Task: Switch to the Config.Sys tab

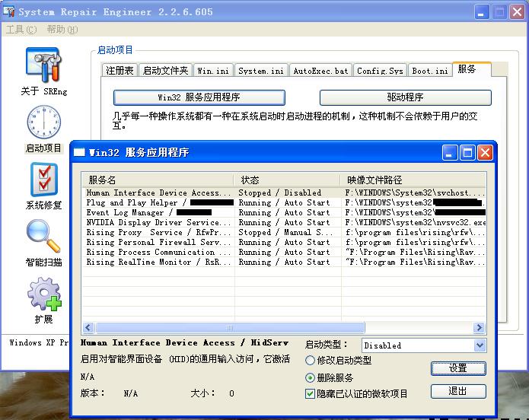Action: pyautogui.click(x=380, y=70)
